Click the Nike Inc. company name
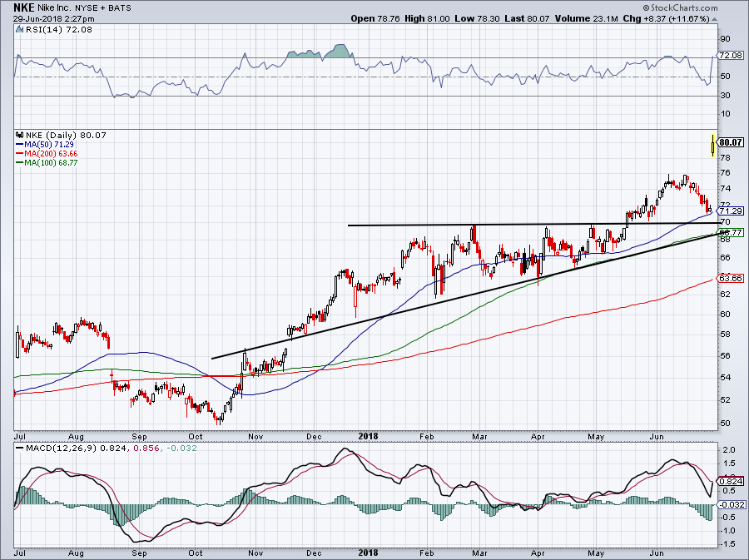Image resolution: width=749 pixels, height=560 pixels. click(55, 8)
